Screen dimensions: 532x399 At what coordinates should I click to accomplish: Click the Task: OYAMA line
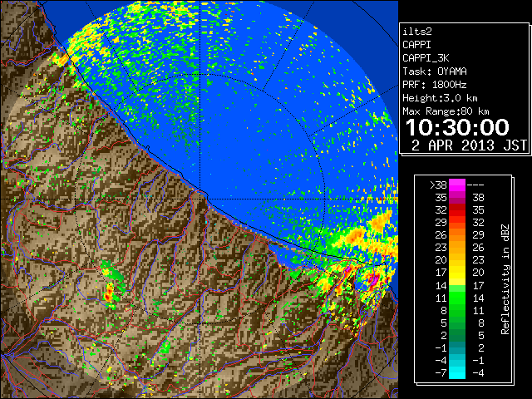click(x=435, y=71)
